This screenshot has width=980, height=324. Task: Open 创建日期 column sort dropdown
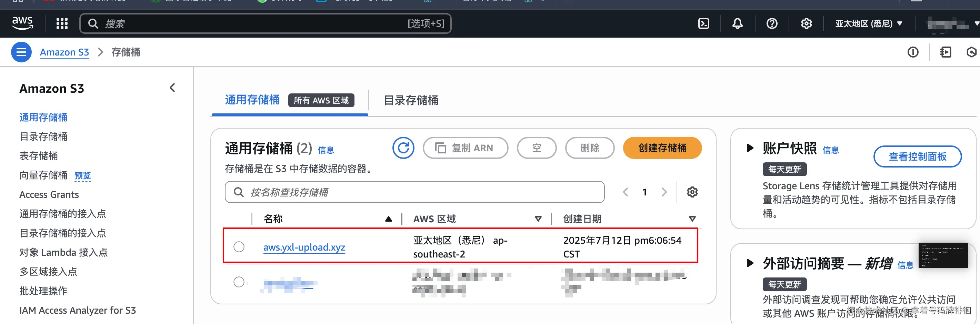[x=692, y=219]
